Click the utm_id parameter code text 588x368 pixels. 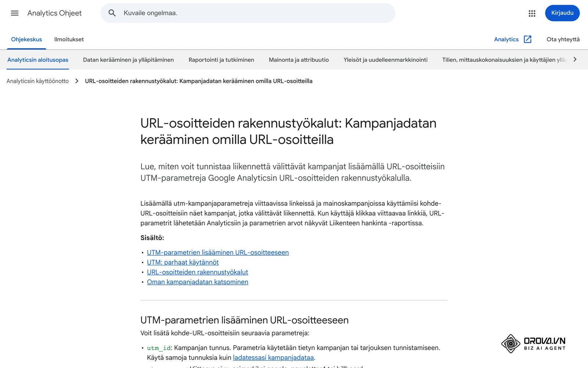click(159, 348)
